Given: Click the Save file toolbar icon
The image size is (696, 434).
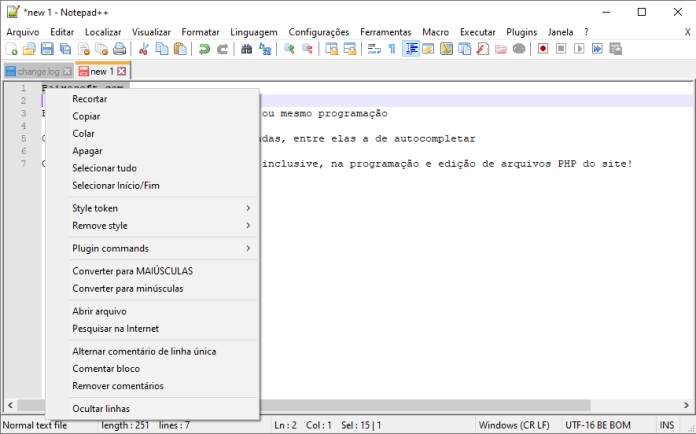Looking at the screenshot, I should click(47, 48).
